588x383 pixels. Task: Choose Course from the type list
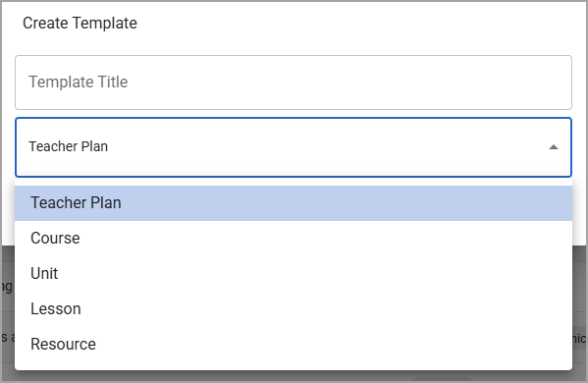coord(294,239)
